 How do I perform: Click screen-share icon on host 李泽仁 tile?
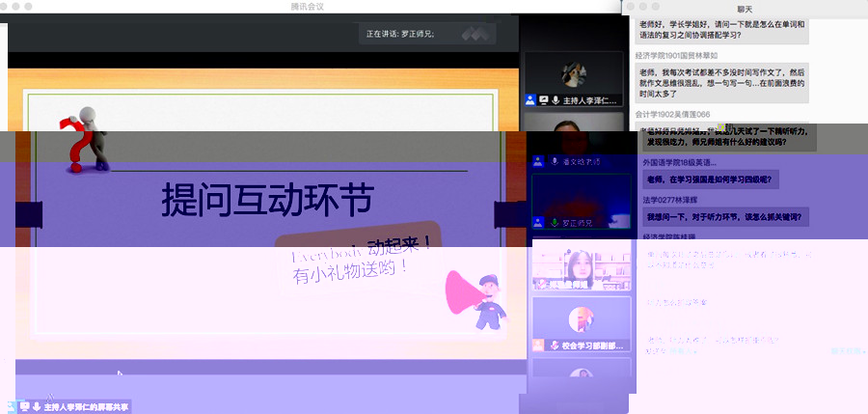coord(544,100)
